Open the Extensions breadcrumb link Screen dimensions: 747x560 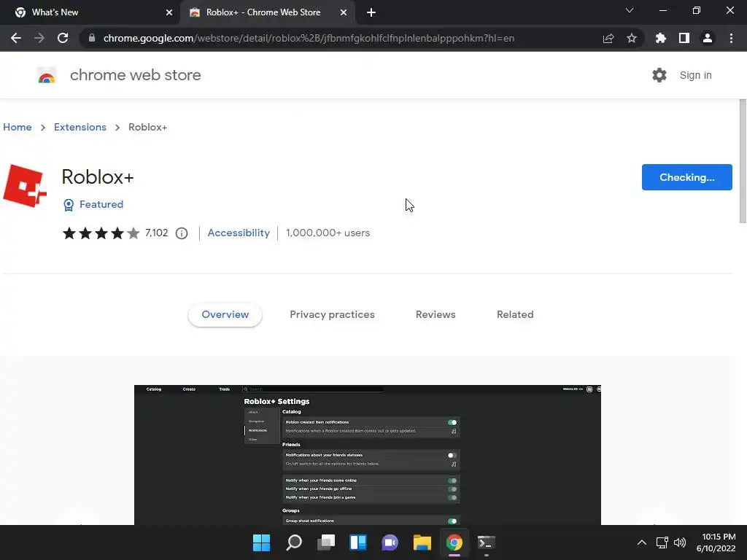[80, 127]
